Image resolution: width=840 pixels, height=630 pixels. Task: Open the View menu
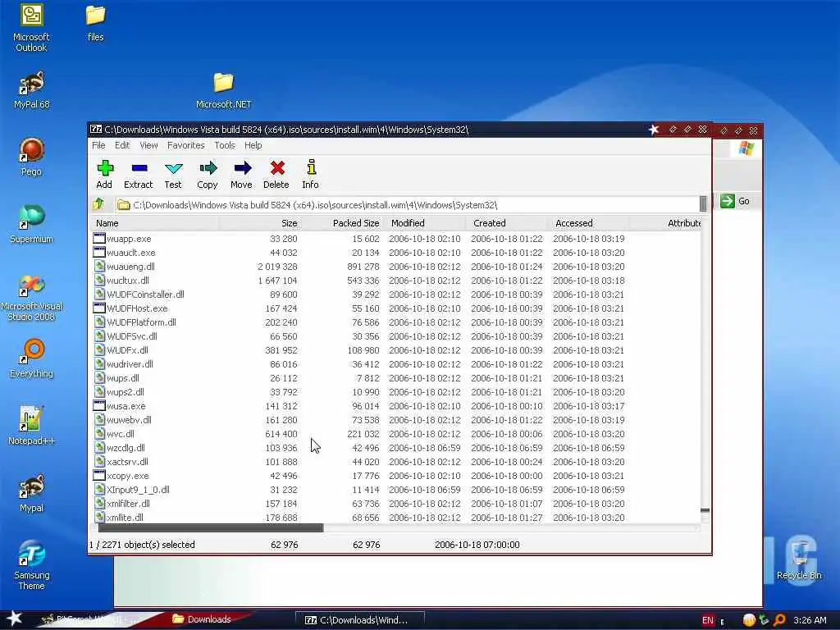148,145
